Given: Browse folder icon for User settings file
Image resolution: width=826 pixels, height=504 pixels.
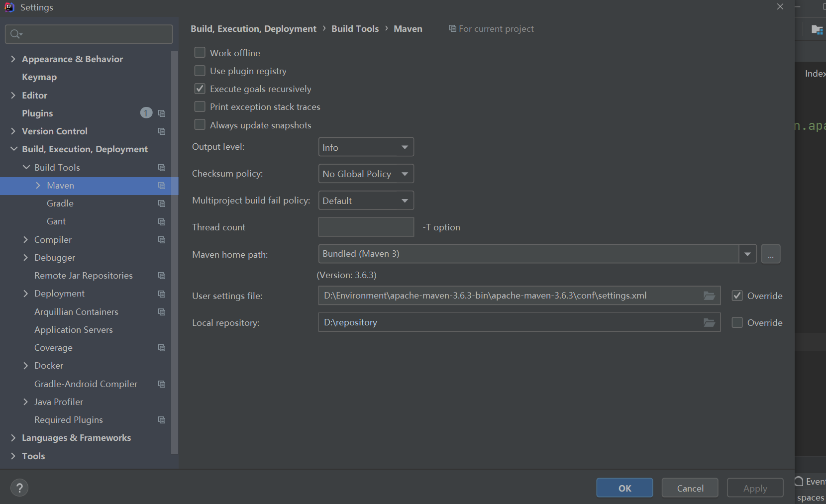Looking at the screenshot, I should [710, 296].
